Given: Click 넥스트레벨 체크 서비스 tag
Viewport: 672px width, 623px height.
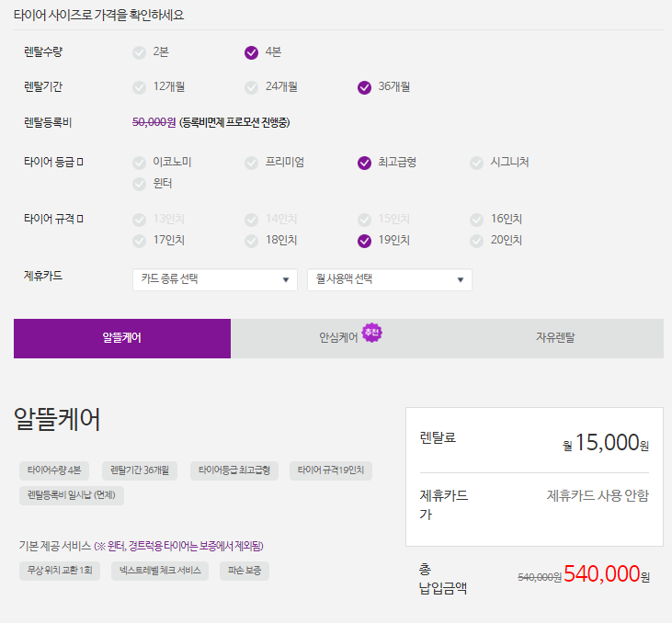Looking at the screenshot, I should click(x=160, y=571).
